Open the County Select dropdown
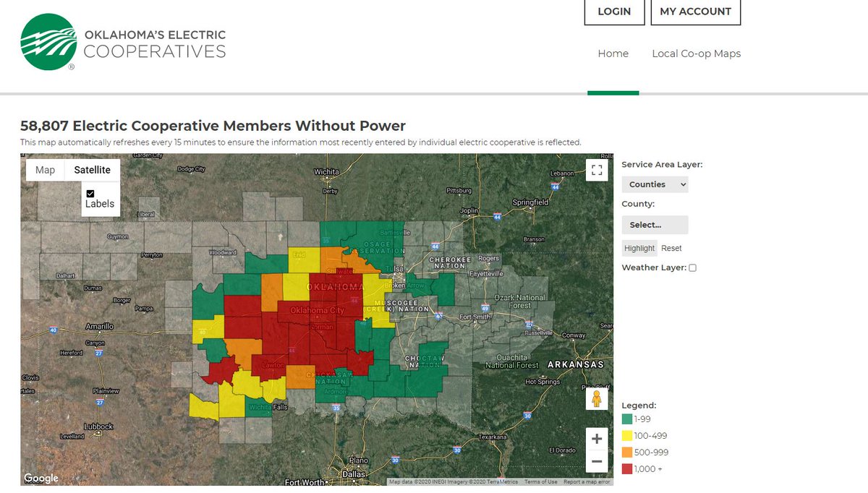Viewport: 868px width, 493px height. click(x=655, y=225)
